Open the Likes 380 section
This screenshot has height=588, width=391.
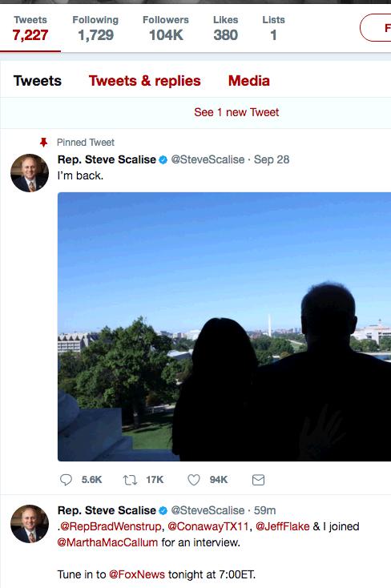225,29
